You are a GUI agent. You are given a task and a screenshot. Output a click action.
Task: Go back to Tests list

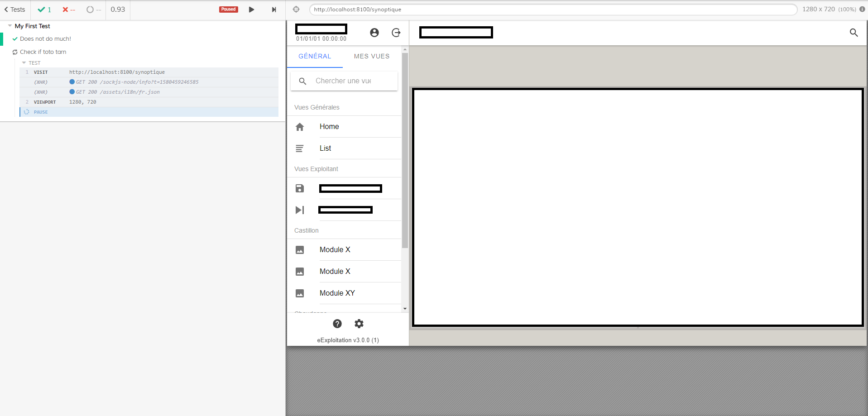15,10
